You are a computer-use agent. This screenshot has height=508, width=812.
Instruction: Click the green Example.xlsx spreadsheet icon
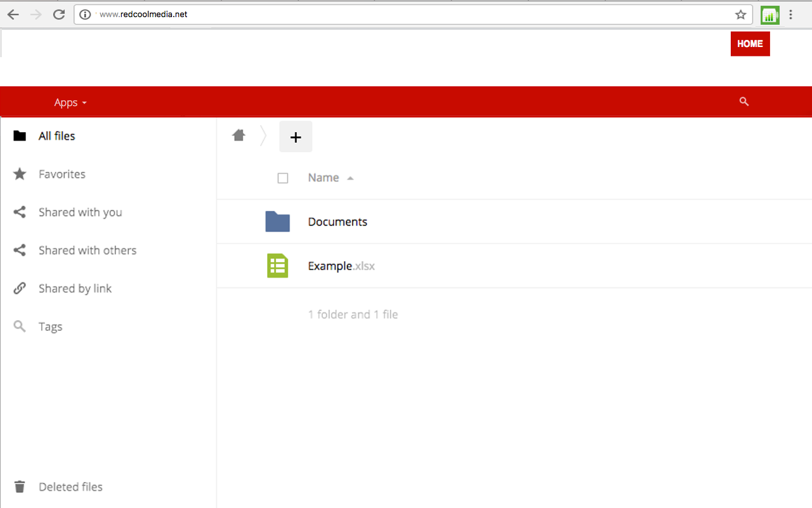(277, 266)
